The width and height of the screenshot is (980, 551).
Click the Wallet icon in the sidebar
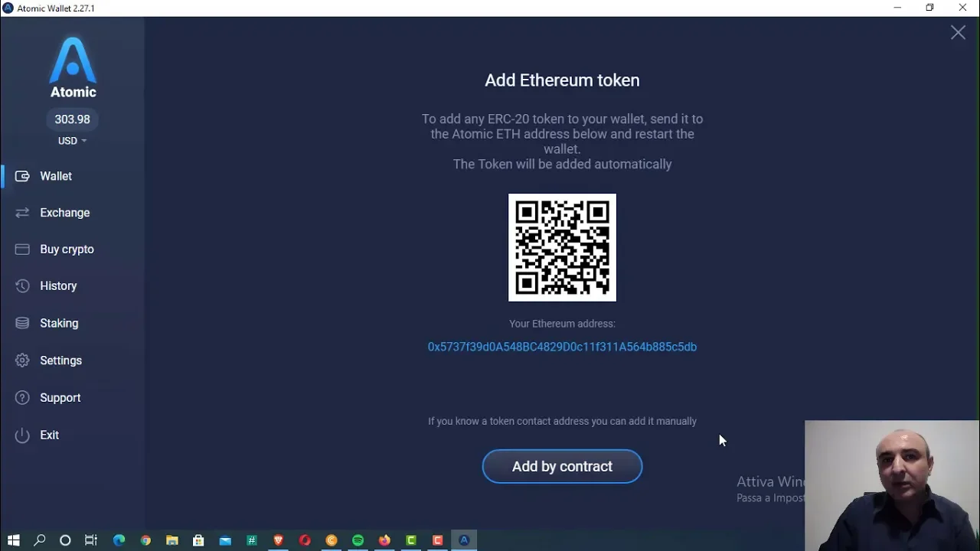[22, 176]
